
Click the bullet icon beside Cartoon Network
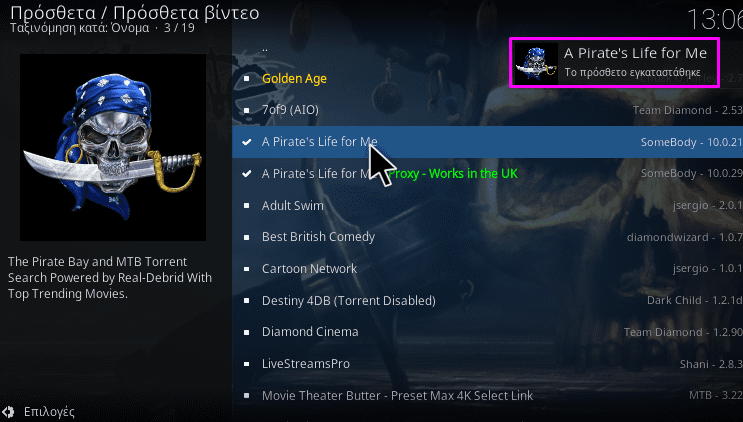246,269
